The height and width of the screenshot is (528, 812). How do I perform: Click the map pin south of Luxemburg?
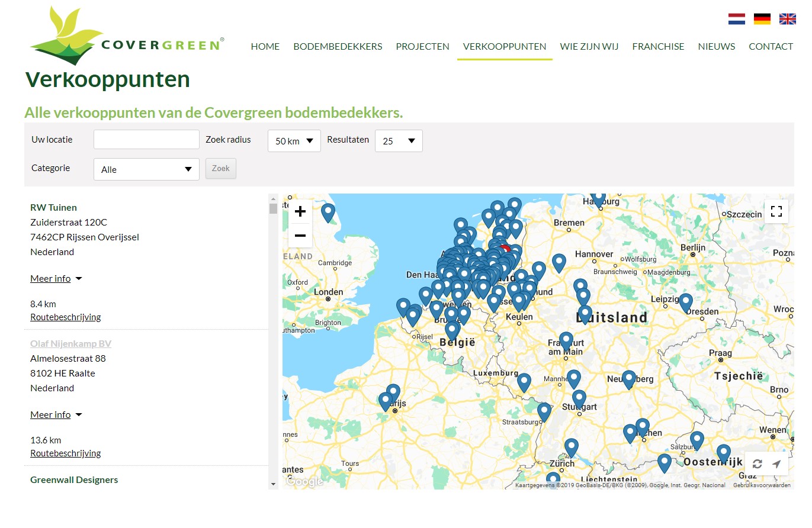click(524, 382)
